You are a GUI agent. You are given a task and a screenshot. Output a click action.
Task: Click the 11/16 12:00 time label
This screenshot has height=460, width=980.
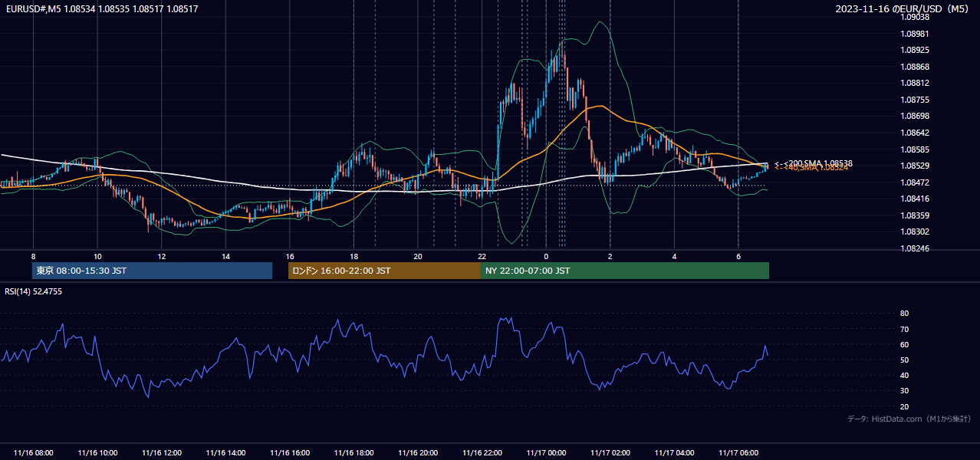click(161, 453)
